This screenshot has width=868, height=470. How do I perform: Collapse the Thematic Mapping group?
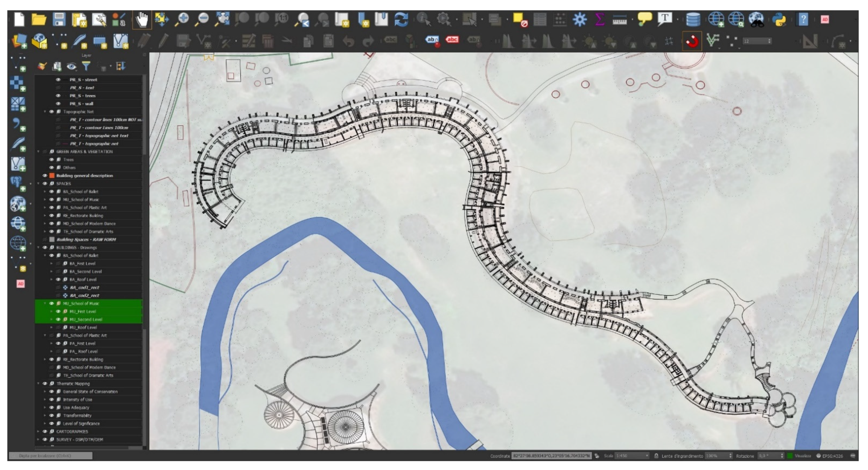38,384
